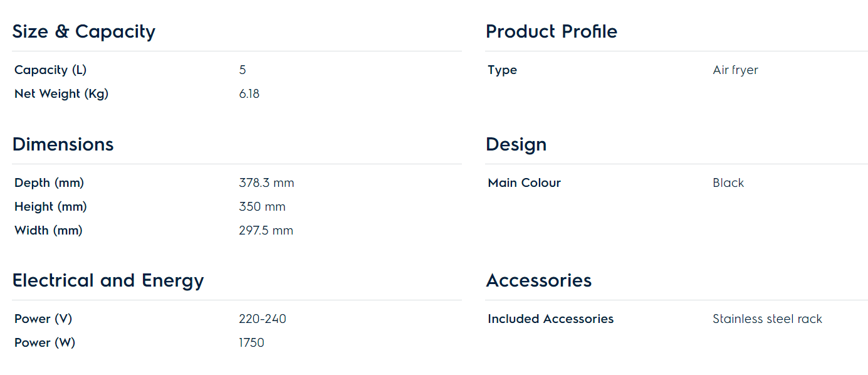Click the Net Weight (Kg) label

(x=61, y=93)
